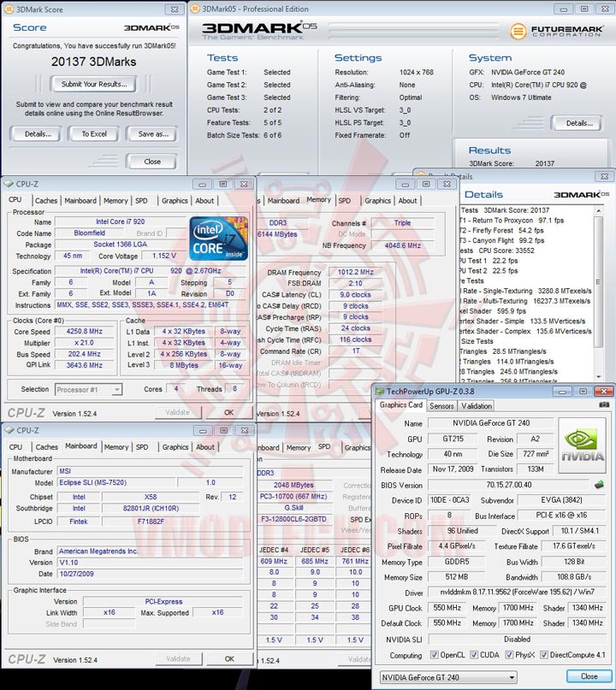This screenshot has height=690, width=616.
Task: Open Mainboard tab in the CPU-Z CPU window
Action: (x=80, y=201)
